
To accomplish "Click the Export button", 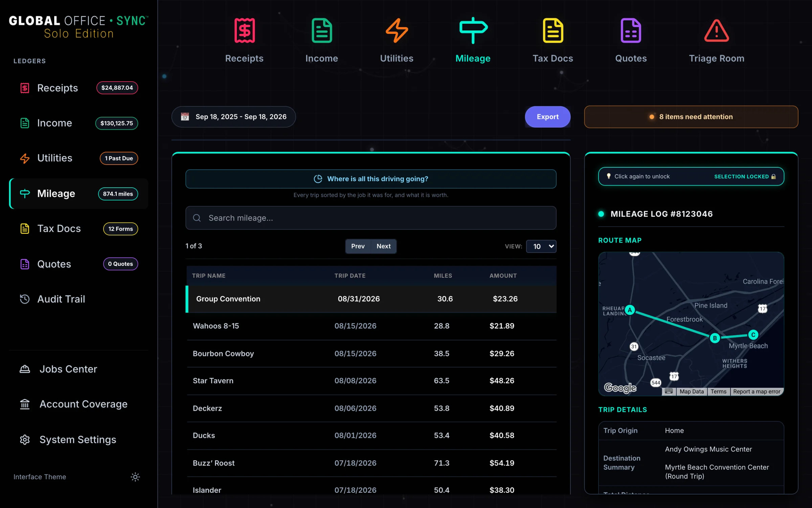I will tap(547, 117).
